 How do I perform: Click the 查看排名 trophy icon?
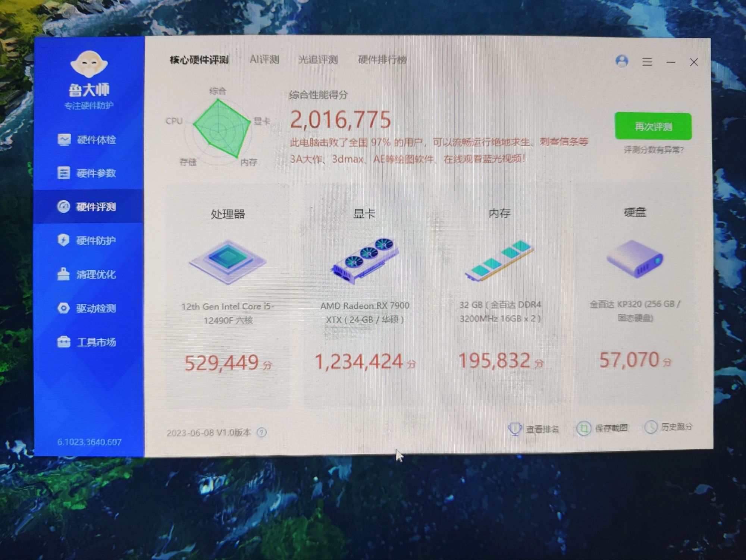[515, 429]
